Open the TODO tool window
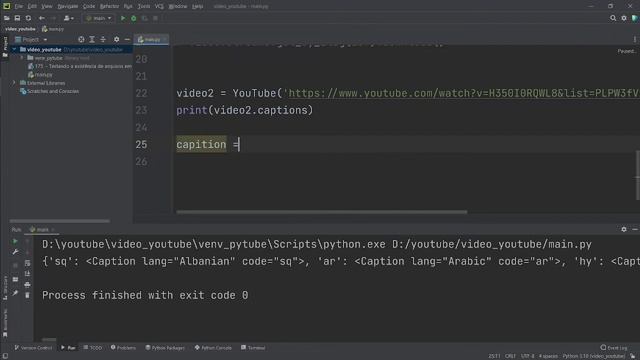Viewport: 640px width, 360px height. (x=93, y=348)
